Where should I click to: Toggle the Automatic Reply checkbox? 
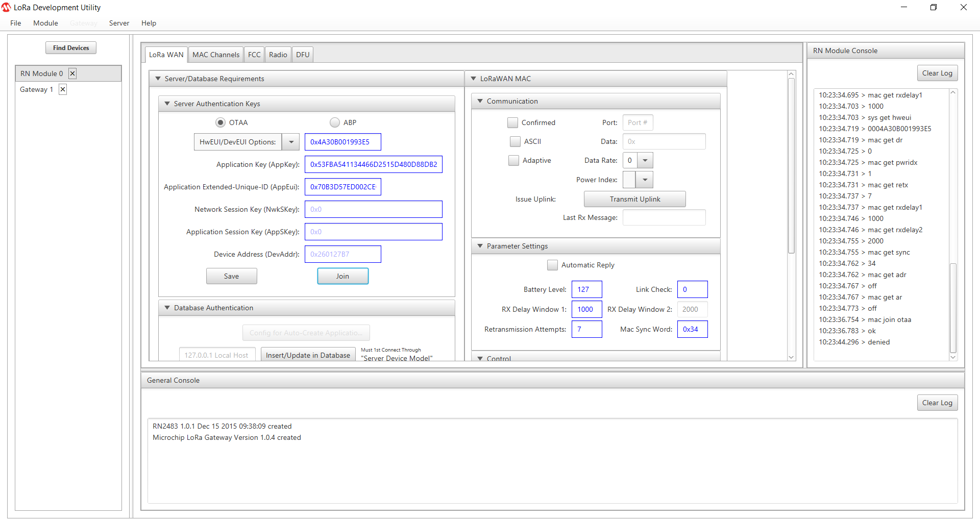click(x=552, y=265)
